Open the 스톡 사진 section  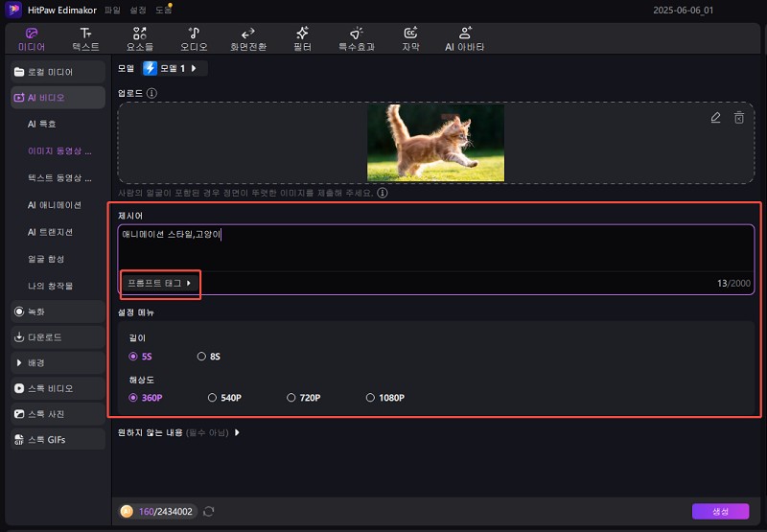click(58, 414)
